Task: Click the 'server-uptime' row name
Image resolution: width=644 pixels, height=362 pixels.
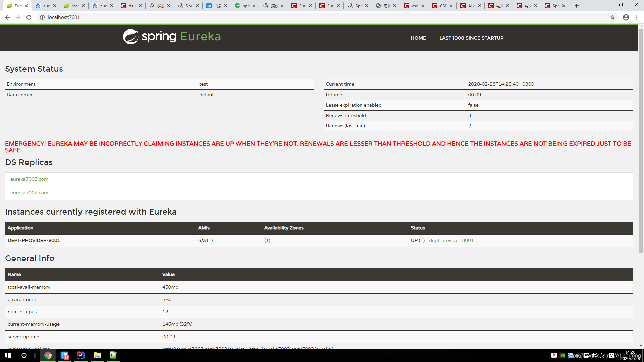Action: [x=23, y=337]
